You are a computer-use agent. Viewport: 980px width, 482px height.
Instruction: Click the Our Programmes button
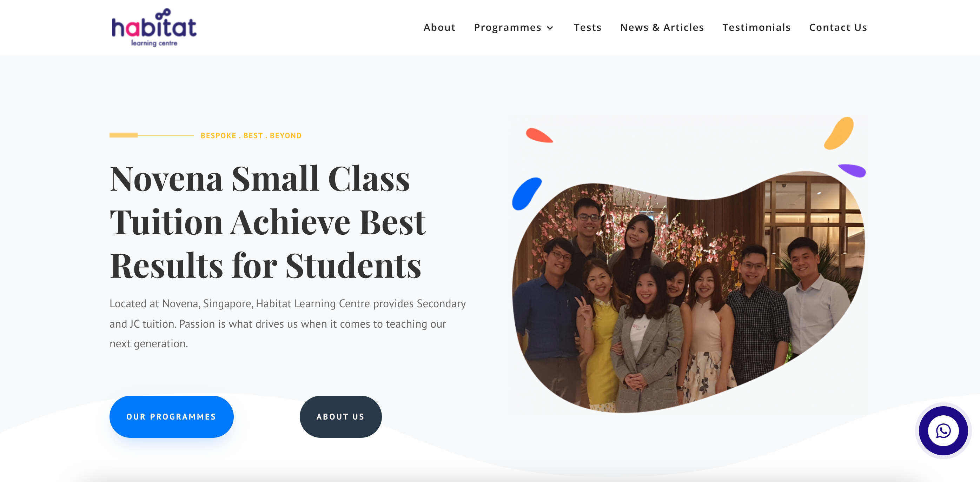(x=171, y=417)
